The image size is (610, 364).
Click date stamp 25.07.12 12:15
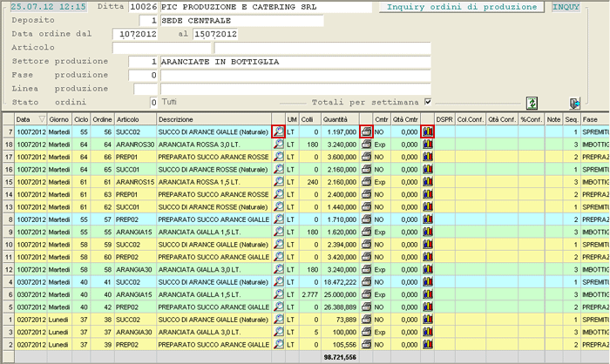[48, 7]
